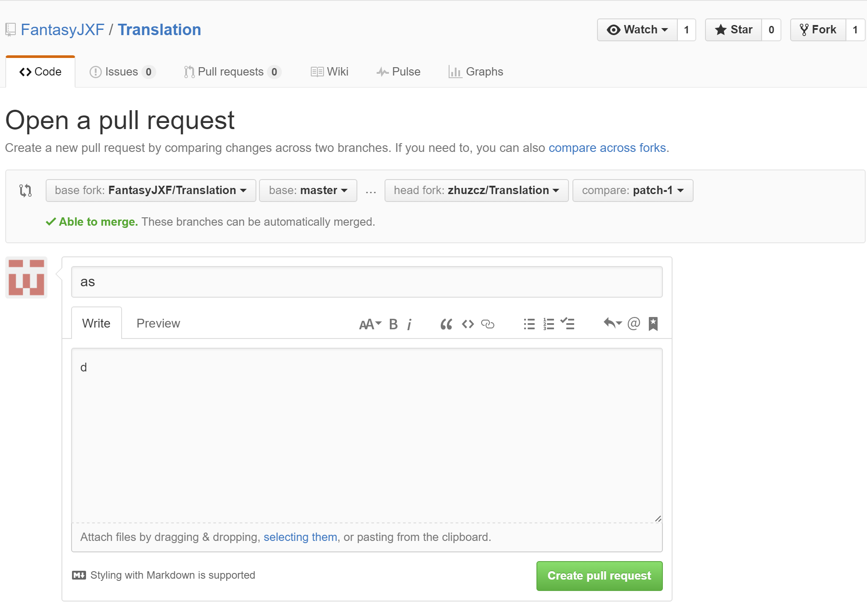Open the Graphs tab

tap(476, 72)
